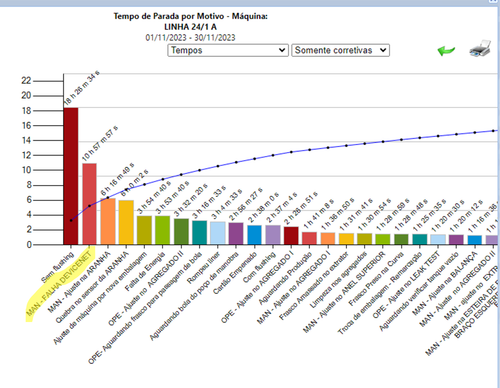Click the 'MAN - Ajuste no AGREGADO I' label
This screenshot has width=500, height=388.
(294, 287)
